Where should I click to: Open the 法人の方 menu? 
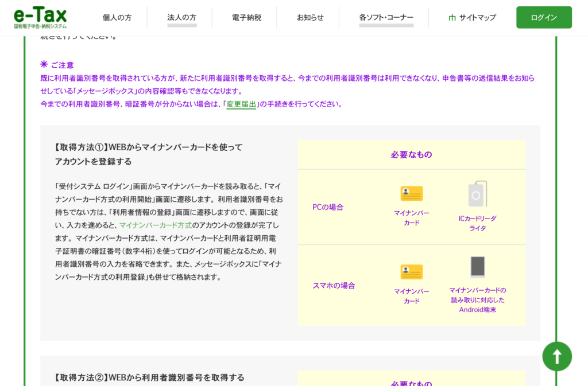(182, 18)
